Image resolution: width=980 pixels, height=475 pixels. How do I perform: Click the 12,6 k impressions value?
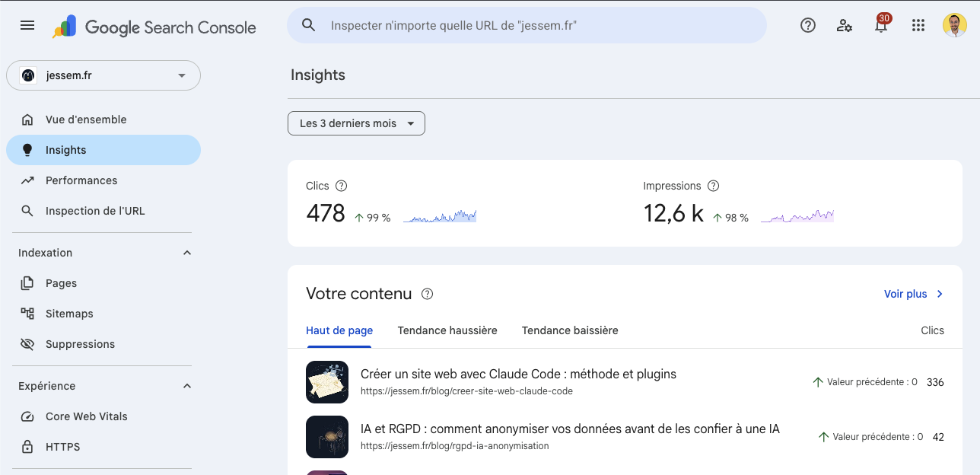click(x=673, y=213)
